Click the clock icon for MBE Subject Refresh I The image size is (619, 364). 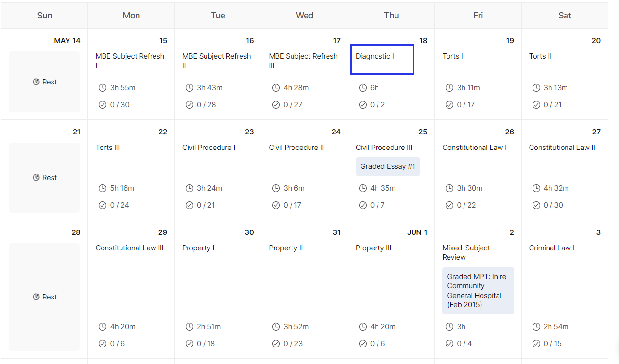[x=103, y=88]
